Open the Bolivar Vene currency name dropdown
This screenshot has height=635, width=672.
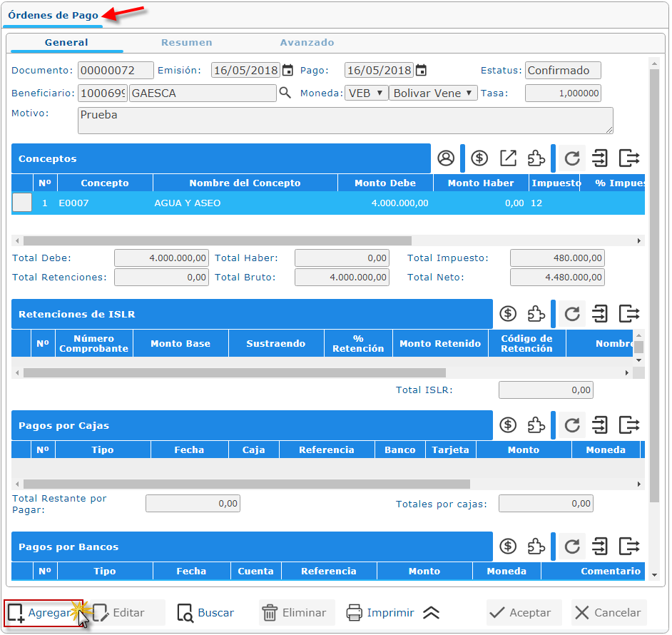pos(433,93)
